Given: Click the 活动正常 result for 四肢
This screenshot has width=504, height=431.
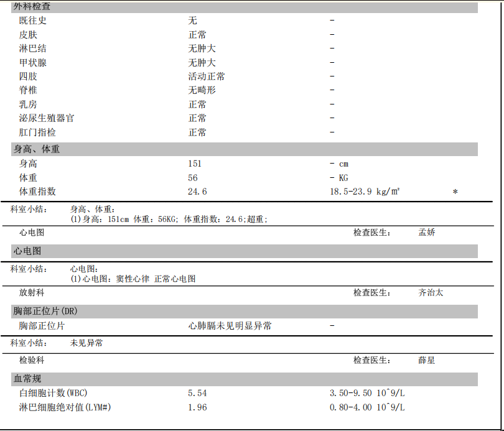Looking at the screenshot, I should tap(207, 76).
